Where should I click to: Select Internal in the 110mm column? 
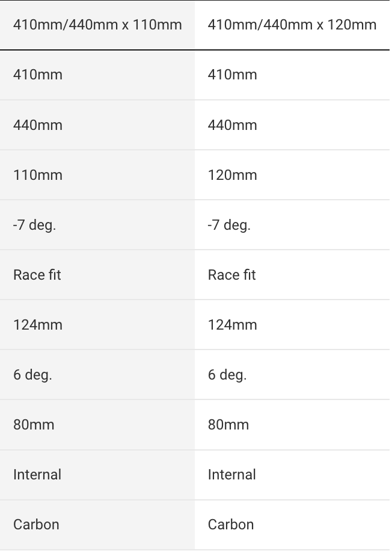click(37, 475)
